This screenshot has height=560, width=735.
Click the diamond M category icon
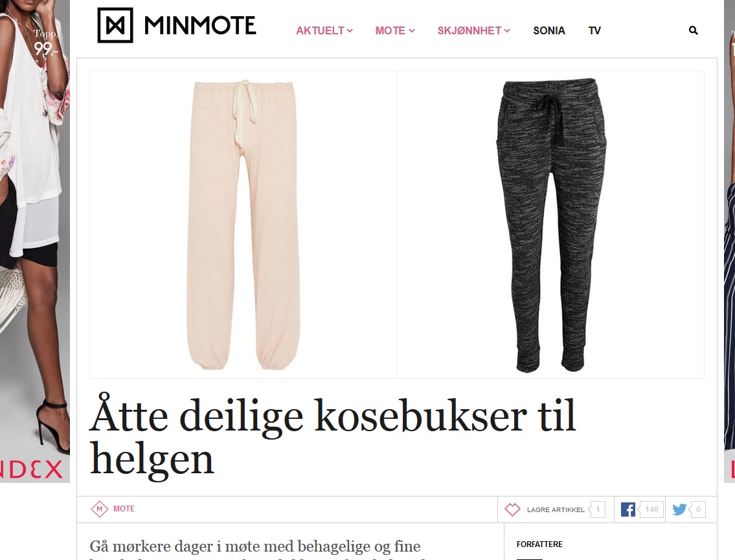99,509
